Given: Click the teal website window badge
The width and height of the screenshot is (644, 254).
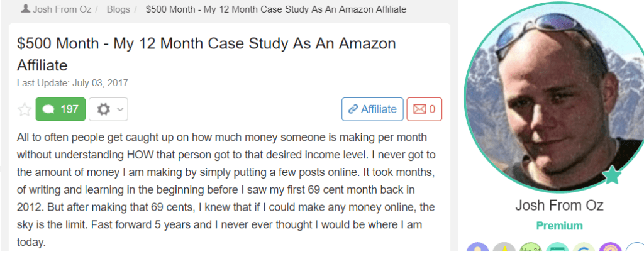Looking at the screenshot, I should 557,250.
